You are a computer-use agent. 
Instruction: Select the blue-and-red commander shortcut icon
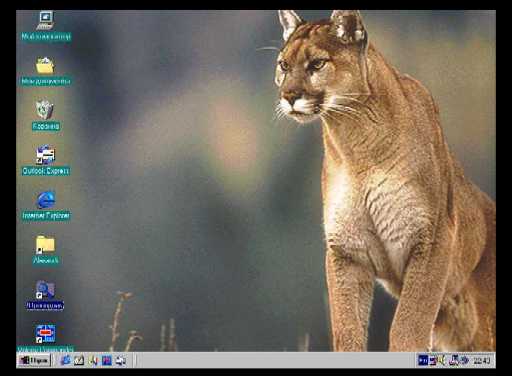(x=46, y=334)
